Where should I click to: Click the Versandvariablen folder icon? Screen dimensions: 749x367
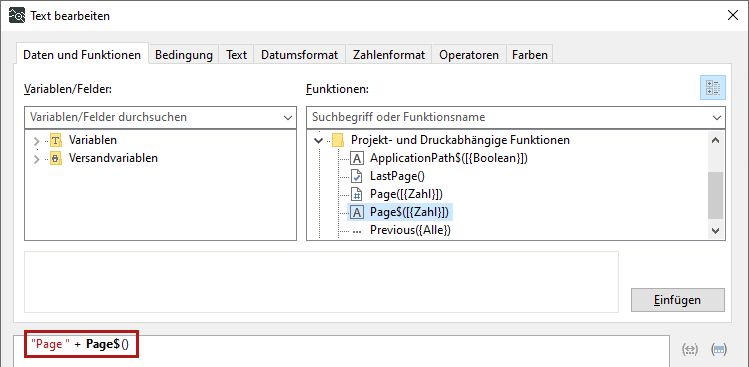pyautogui.click(x=56, y=158)
